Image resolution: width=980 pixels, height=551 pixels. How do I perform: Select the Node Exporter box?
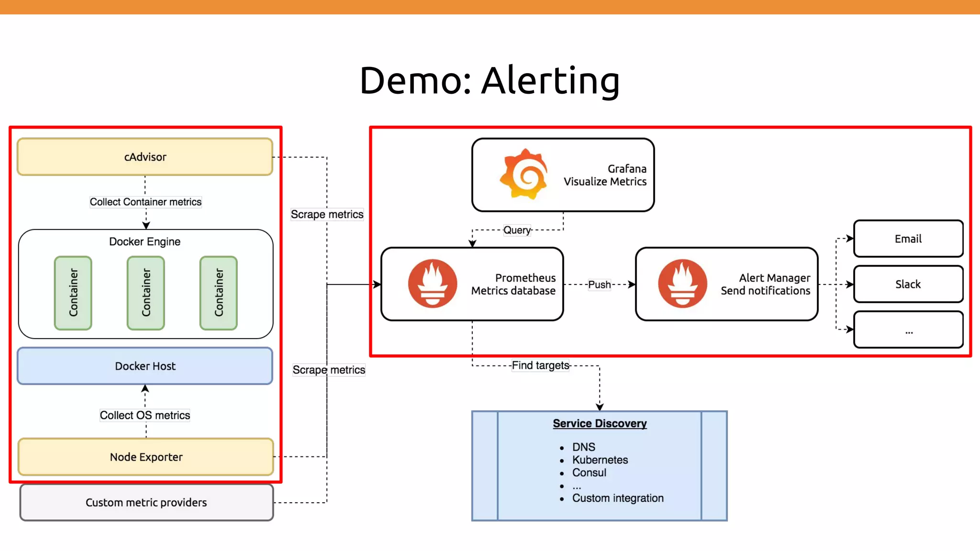(x=146, y=457)
